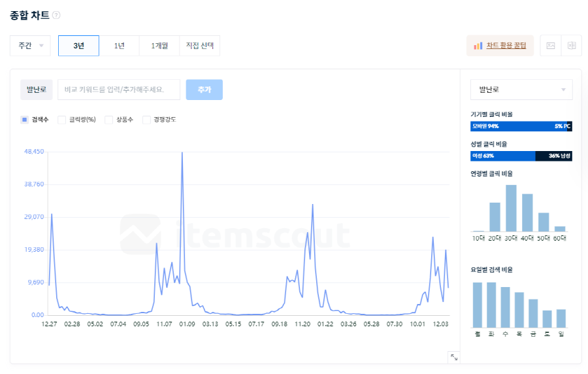The image size is (588, 374).
Task: Click the 29,070 y-axis label
Action: (34, 217)
